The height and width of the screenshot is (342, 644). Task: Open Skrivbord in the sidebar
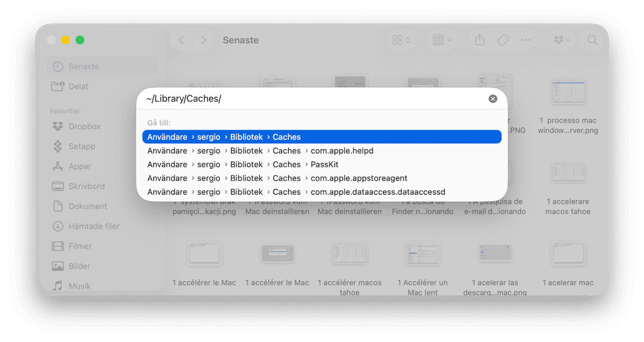pos(102,186)
